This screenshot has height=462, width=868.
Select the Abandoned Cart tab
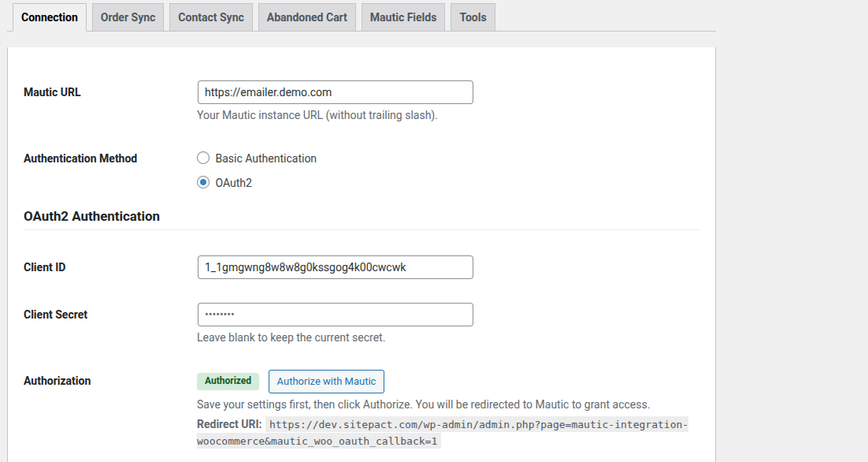(306, 17)
